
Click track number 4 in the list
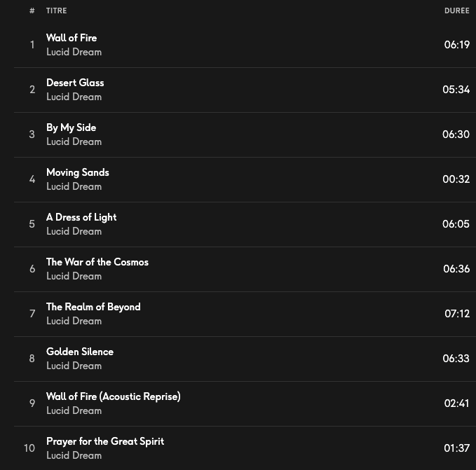click(x=32, y=179)
